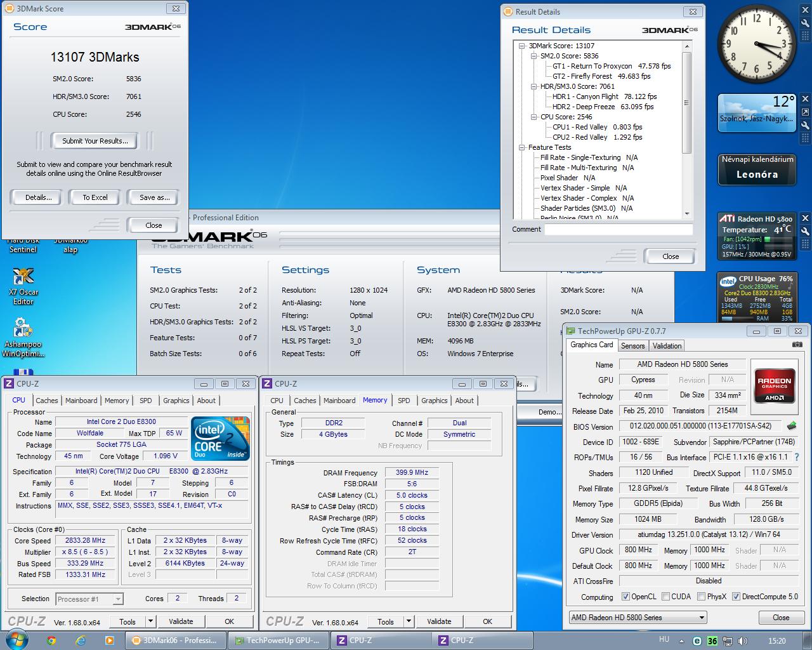Switch to Validation tab in GPU-Z

pyautogui.click(x=667, y=345)
